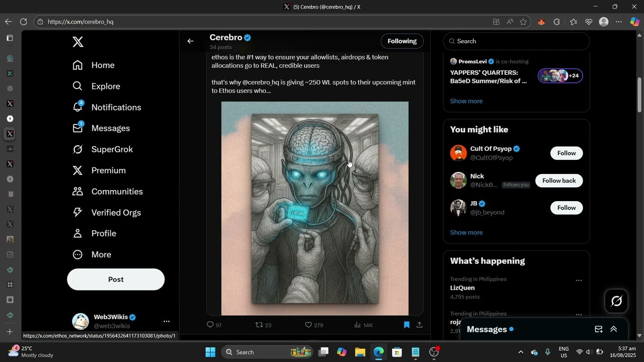The width and height of the screenshot is (644, 362).
Task: View post analytics showing 14K
Action: (363, 325)
